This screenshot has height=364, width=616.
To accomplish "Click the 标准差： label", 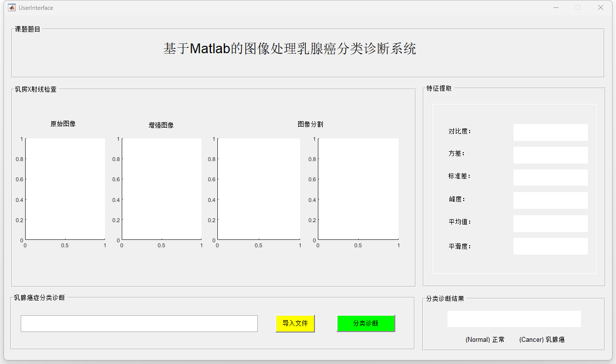I will click(460, 176).
